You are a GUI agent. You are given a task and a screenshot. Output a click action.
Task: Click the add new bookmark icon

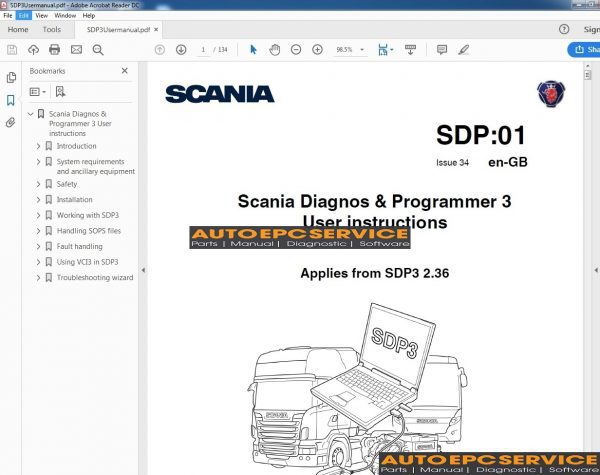[x=60, y=92]
